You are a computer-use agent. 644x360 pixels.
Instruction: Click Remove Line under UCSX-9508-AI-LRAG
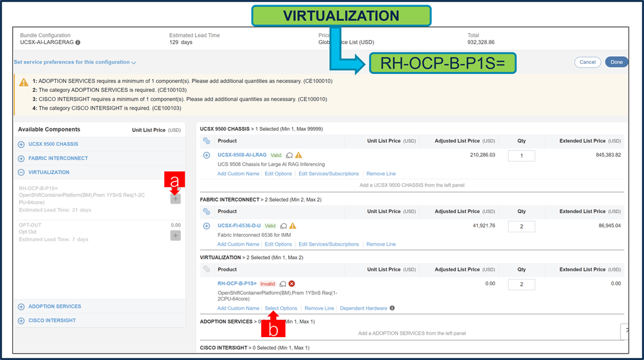pyautogui.click(x=381, y=174)
